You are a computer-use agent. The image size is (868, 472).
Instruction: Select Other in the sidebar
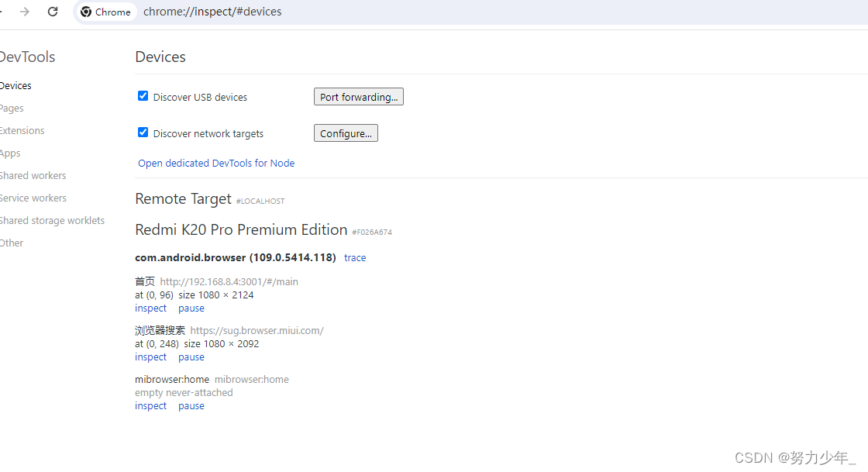click(12, 243)
